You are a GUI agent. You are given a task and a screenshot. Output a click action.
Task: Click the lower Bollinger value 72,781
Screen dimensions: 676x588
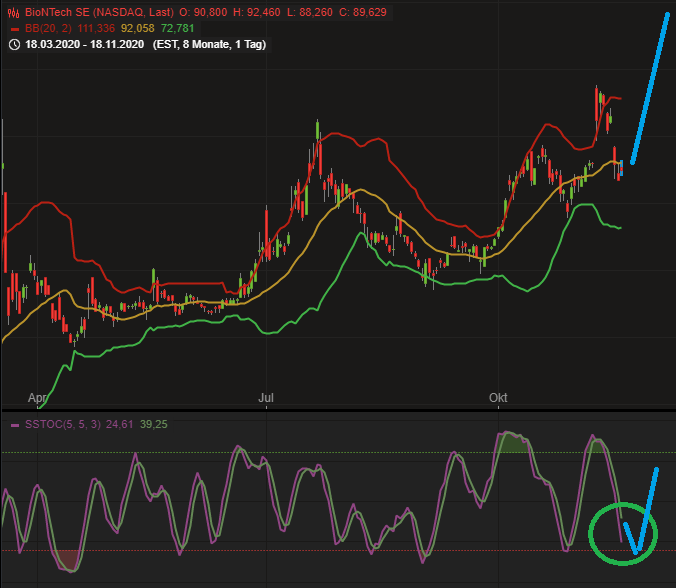(178, 28)
